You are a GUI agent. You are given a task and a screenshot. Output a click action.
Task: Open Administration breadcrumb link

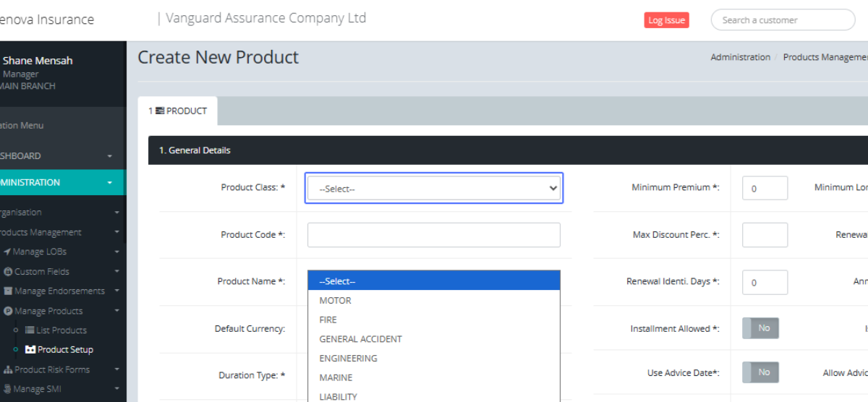740,57
